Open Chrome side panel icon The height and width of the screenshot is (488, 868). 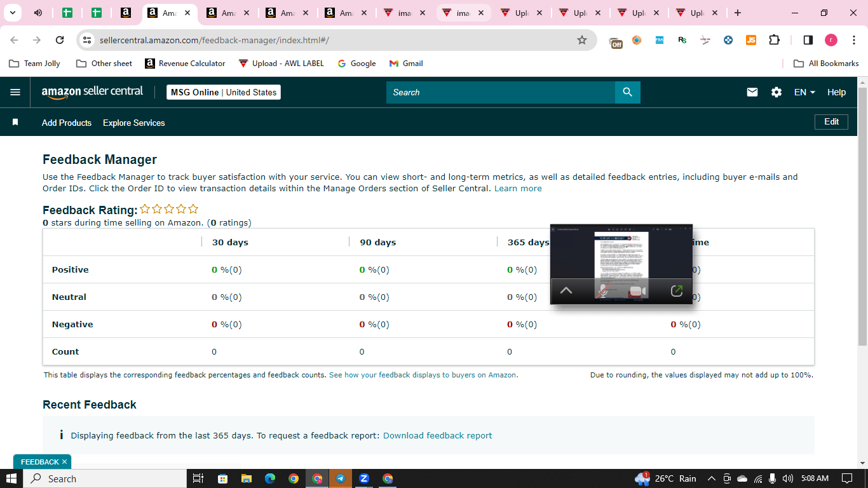[x=808, y=40]
